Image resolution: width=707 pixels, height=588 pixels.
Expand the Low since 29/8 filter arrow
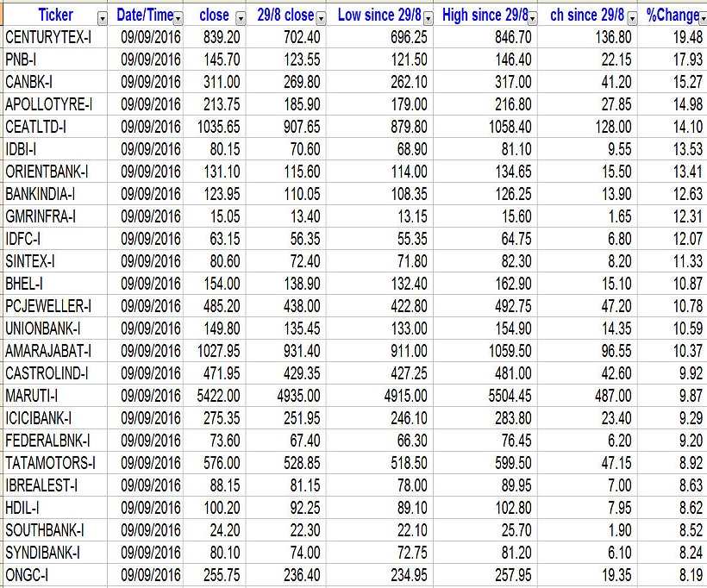(x=429, y=17)
